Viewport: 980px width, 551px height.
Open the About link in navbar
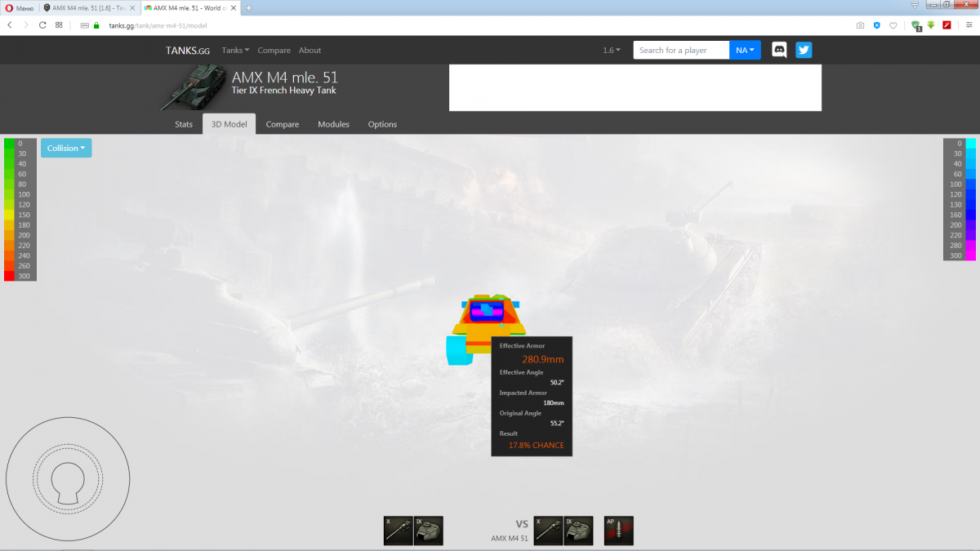[x=310, y=51]
